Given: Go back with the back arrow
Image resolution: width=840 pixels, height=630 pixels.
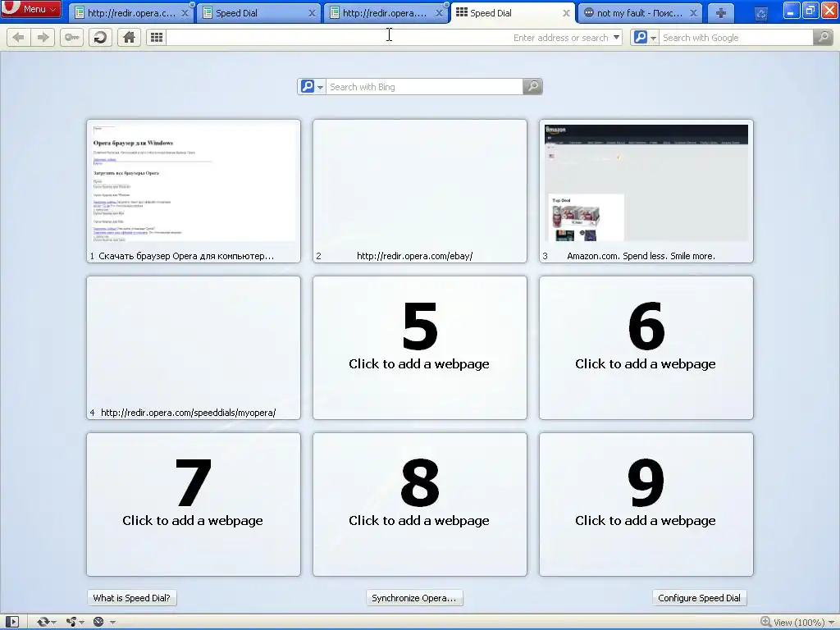Looking at the screenshot, I should [x=18, y=38].
